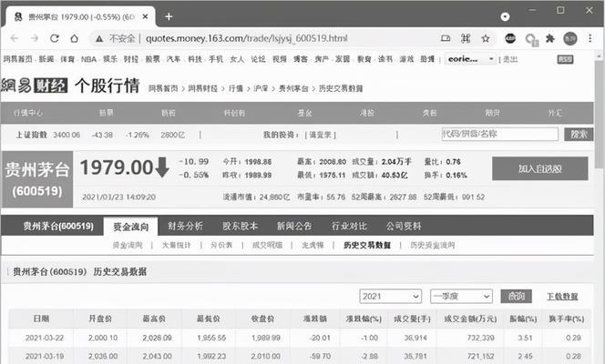Open the 股东股本 tab
605x364 pixels.
pos(240,226)
